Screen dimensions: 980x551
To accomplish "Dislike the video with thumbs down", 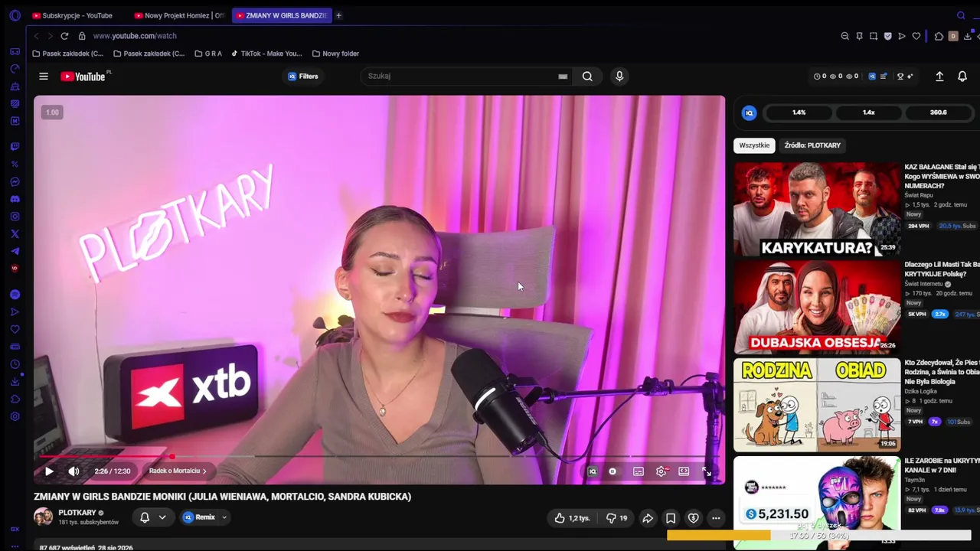I will [x=616, y=518].
